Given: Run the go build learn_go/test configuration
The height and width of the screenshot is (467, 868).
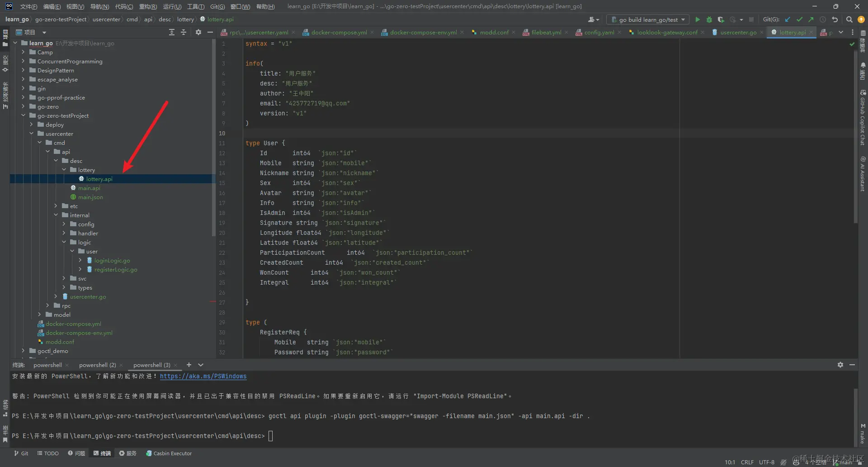Looking at the screenshot, I should pyautogui.click(x=698, y=19).
